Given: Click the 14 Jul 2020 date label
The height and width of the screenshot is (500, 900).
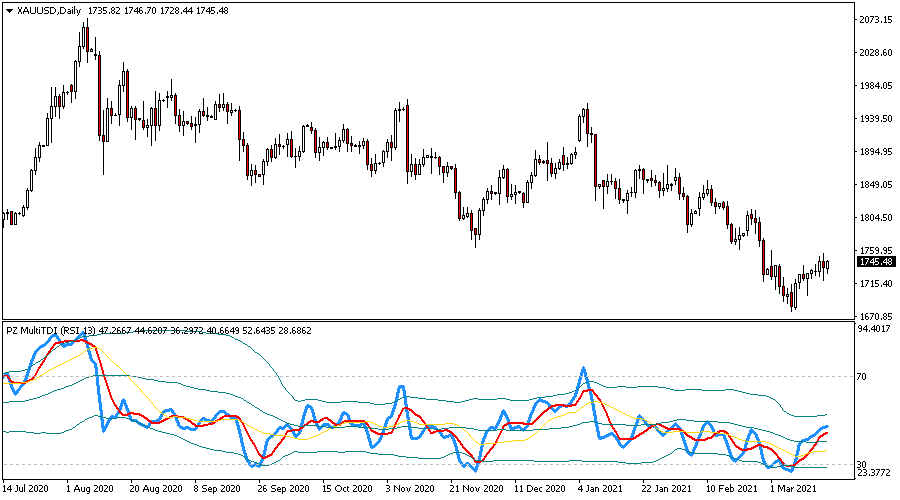Looking at the screenshot, I should [x=26, y=490].
